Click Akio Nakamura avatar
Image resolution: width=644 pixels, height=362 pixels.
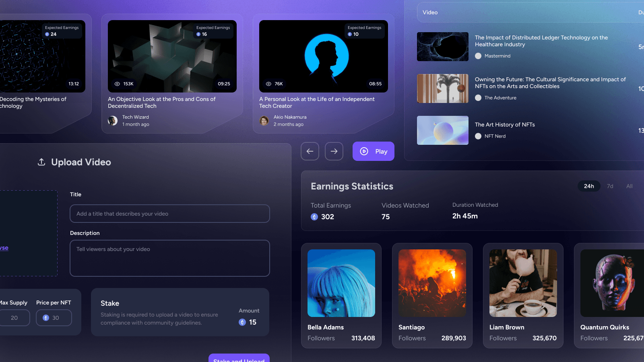tap(264, 121)
